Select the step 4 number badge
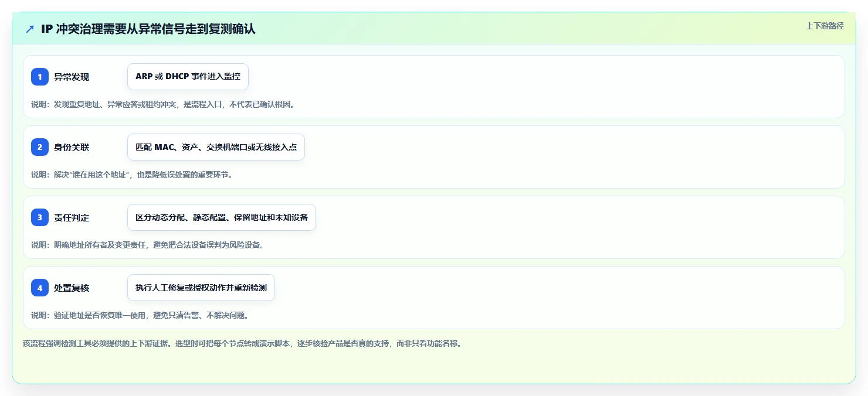868x396 pixels. pyautogui.click(x=40, y=288)
